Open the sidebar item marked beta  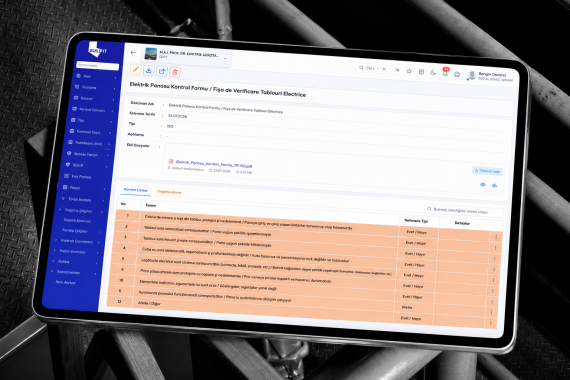click(x=90, y=143)
